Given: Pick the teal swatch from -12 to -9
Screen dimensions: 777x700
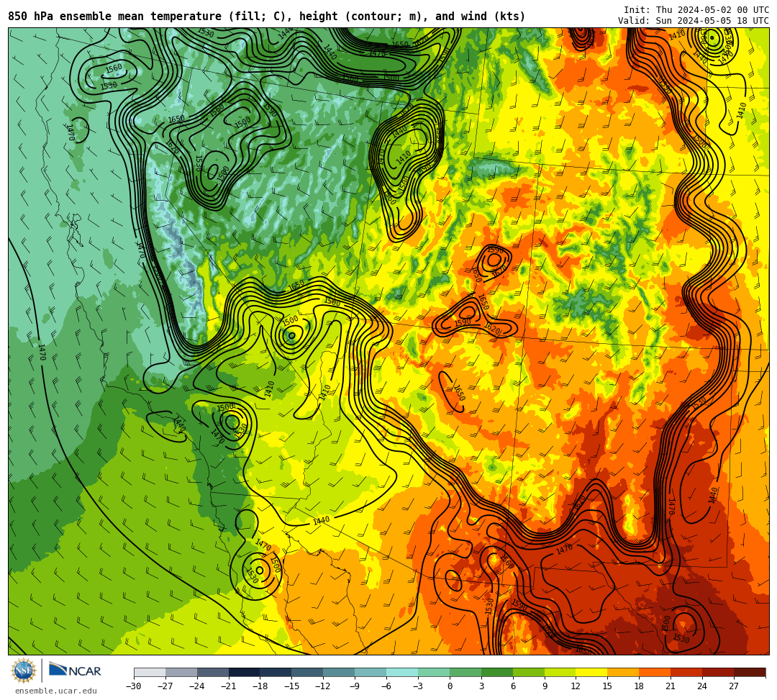Looking at the screenshot, I should (340, 672).
